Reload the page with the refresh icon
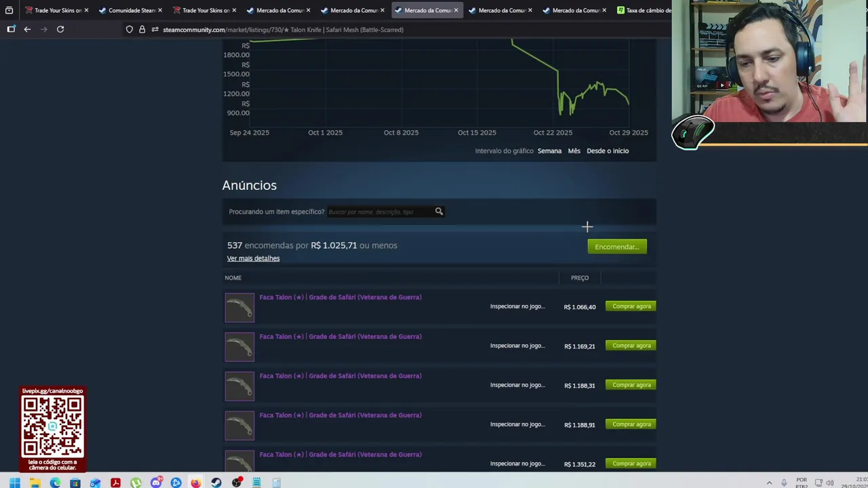The image size is (868, 488). [60, 29]
